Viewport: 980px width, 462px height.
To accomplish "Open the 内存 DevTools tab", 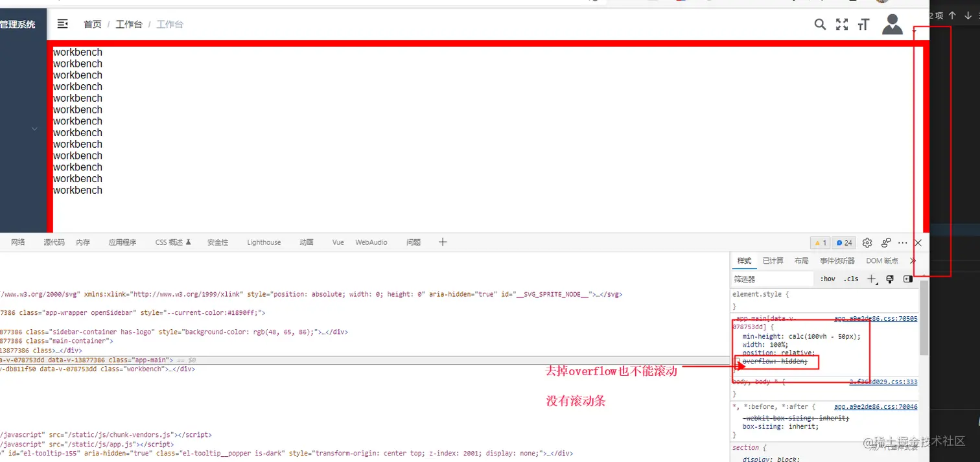I will tap(83, 242).
